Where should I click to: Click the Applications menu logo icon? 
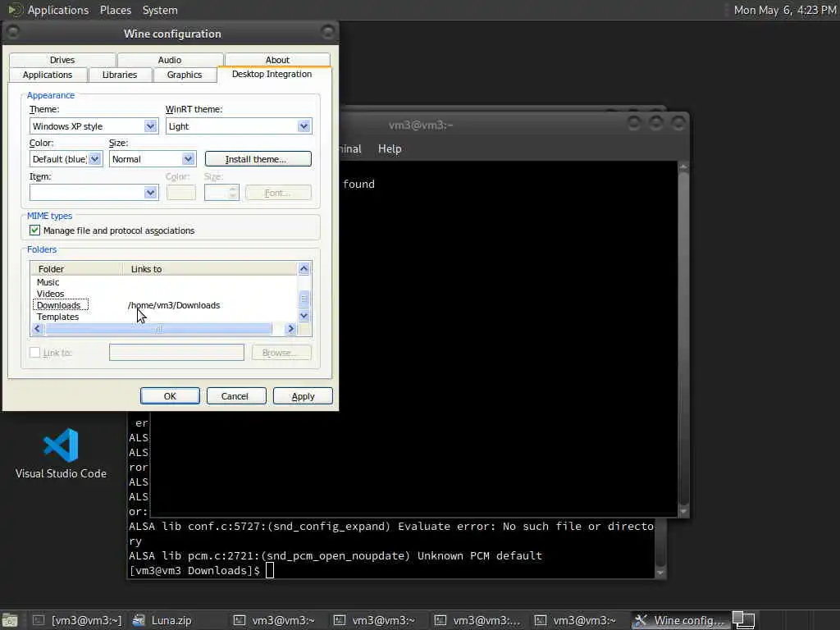click(15, 10)
